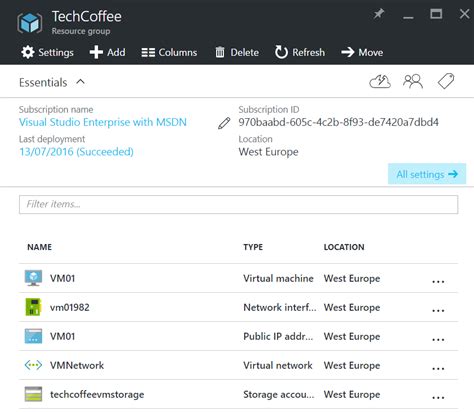The width and height of the screenshot is (474, 412).
Task: Open more options for techcoffeevmstorage row
Action: (x=438, y=397)
